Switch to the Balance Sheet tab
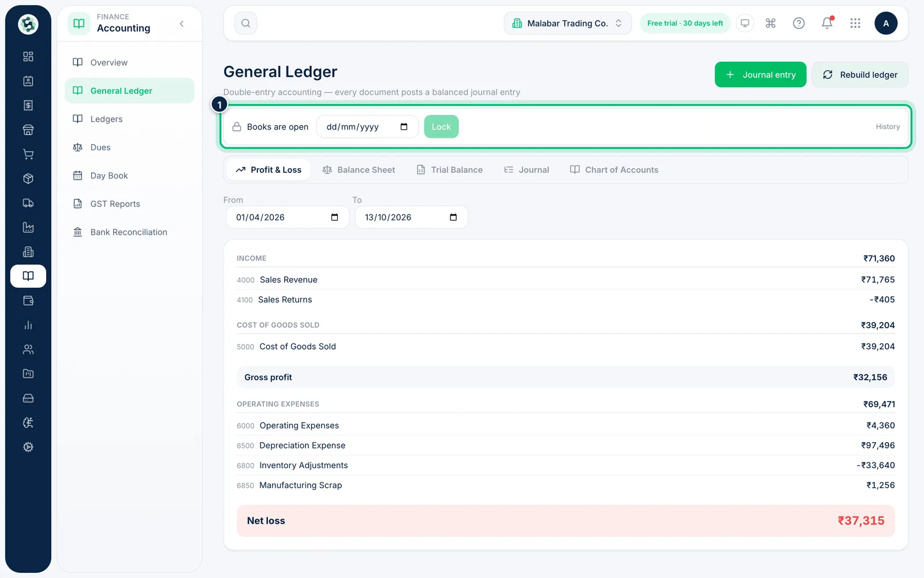This screenshot has height=578, width=924. pos(359,170)
